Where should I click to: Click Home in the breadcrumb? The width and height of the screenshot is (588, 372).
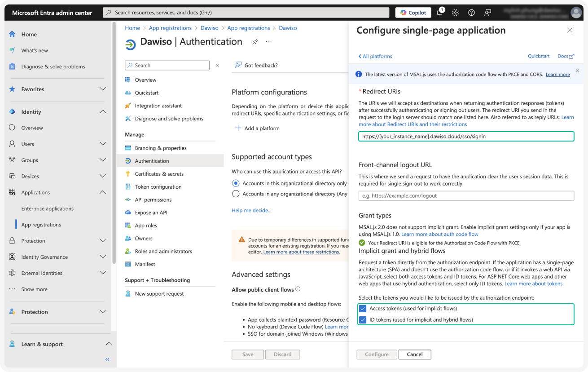coord(132,28)
